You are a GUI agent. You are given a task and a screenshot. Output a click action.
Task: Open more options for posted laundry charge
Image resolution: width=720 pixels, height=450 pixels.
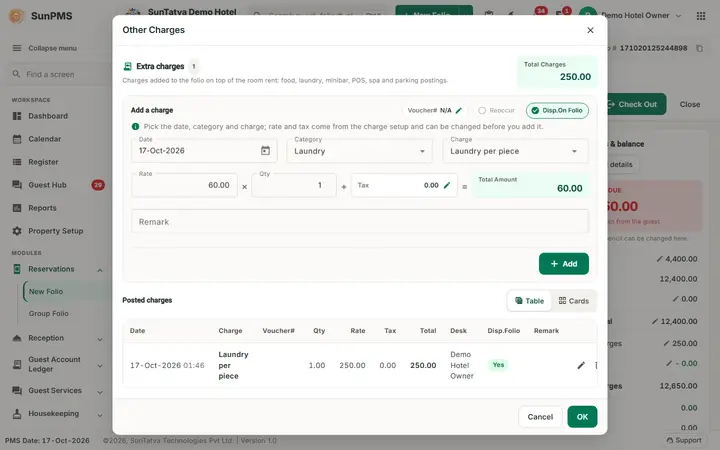coord(596,365)
